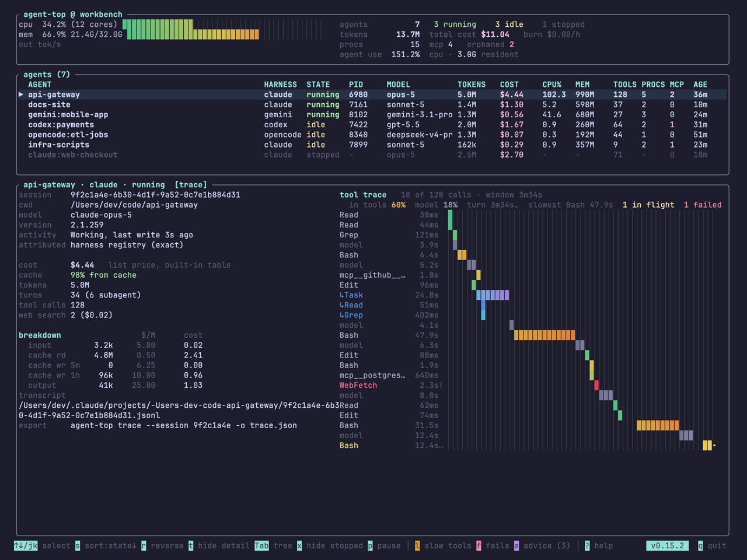Toggle slow tools filter label

coord(448,546)
